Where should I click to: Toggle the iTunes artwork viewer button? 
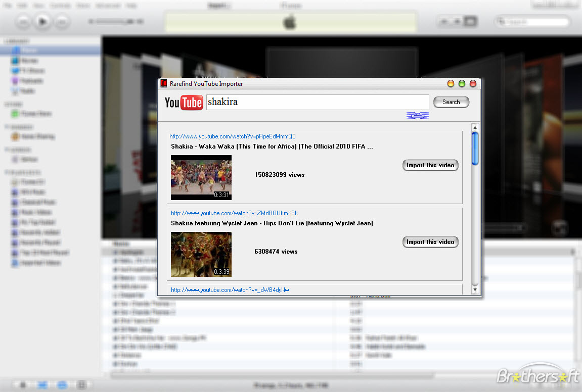(81, 385)
